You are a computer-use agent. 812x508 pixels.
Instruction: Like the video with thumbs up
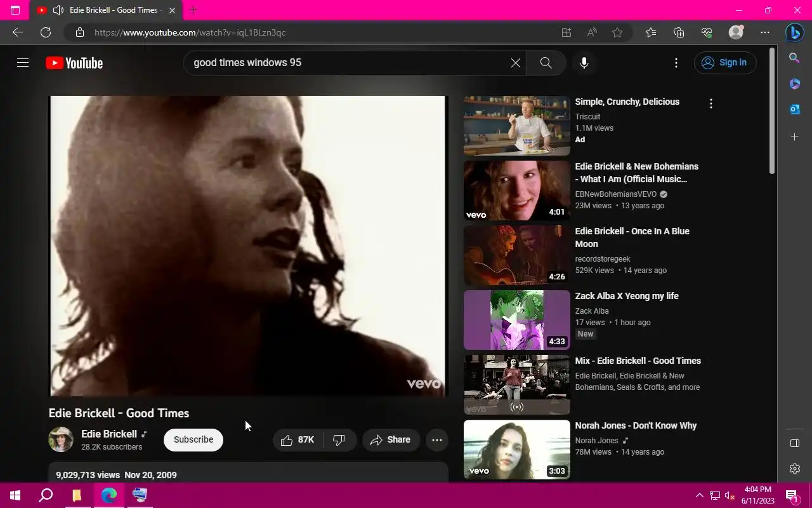pos(298,439)
